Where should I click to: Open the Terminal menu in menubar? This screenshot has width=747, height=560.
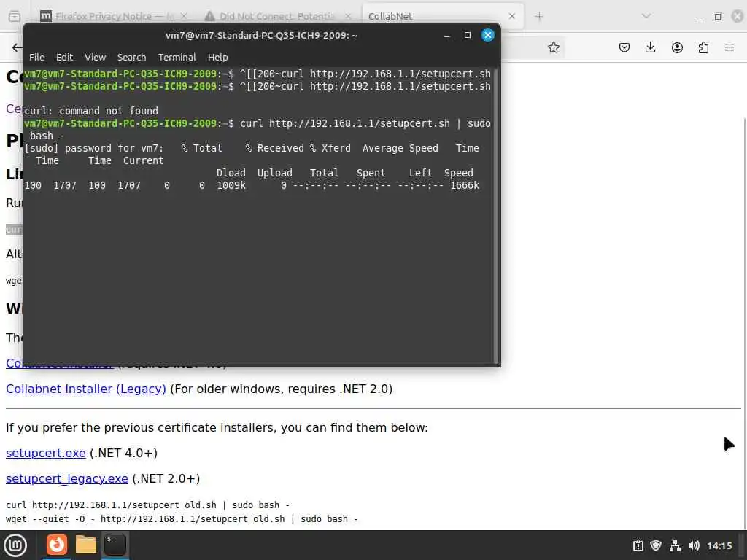(x=177, y=57)
